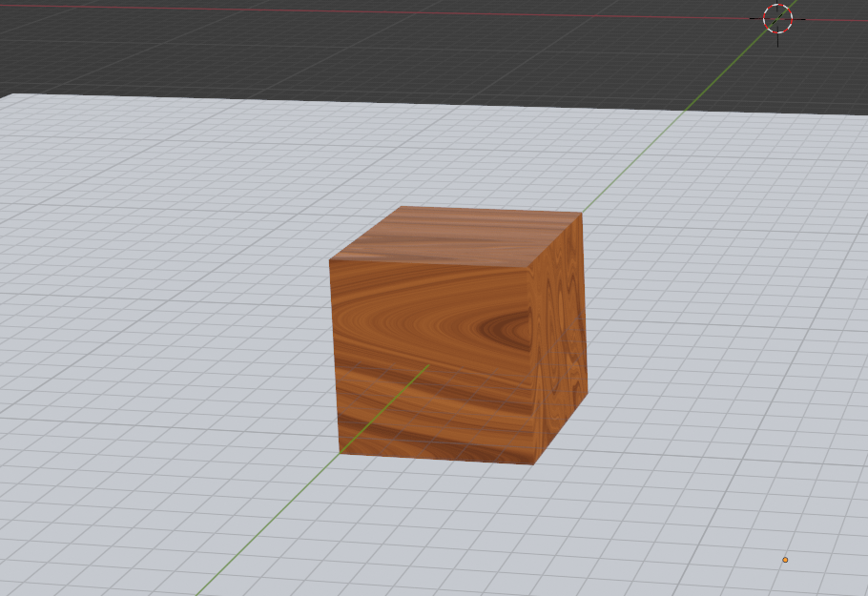
Task: Click the cube's back top-right corner
Action: pos(581,213)
